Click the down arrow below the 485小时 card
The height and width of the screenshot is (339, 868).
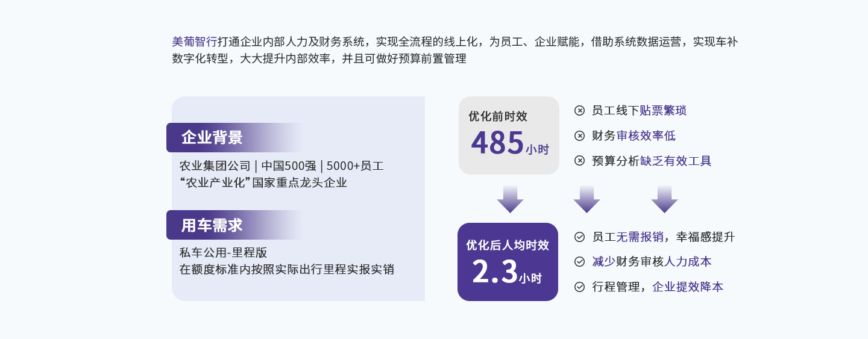pyautogui.click(x=510, y=199)
